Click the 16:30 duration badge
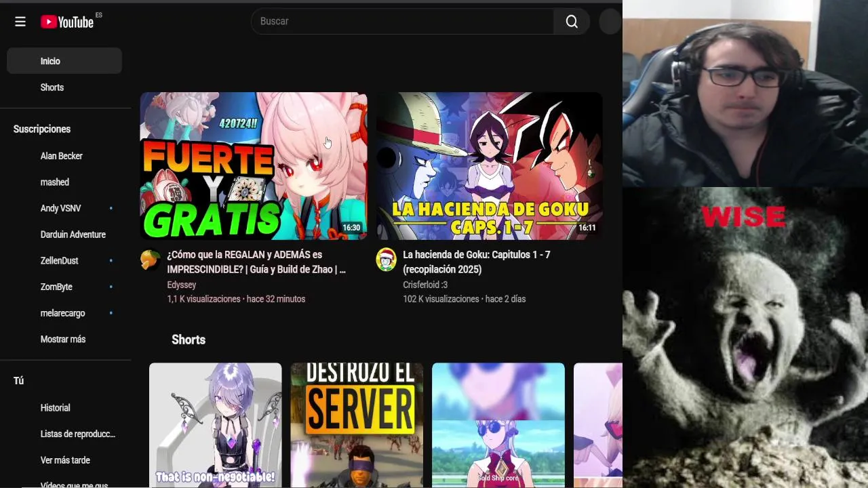This screenshot has height=488, width=868. click(351, 228)
